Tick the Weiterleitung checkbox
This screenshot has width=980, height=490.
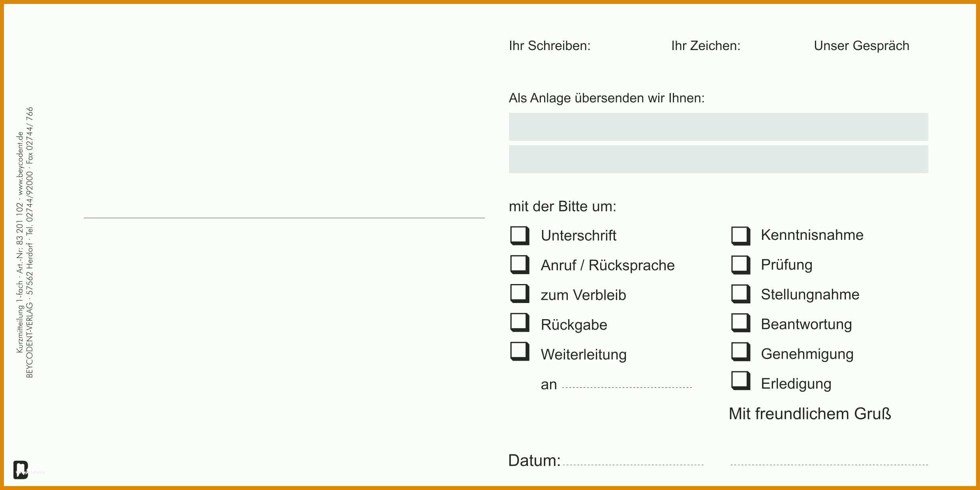[x=520, y=351]
